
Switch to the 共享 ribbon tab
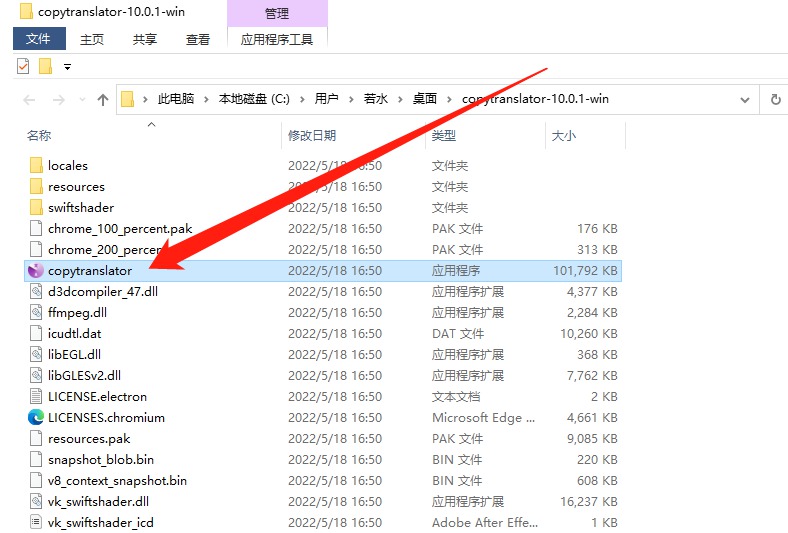[145, 39]
